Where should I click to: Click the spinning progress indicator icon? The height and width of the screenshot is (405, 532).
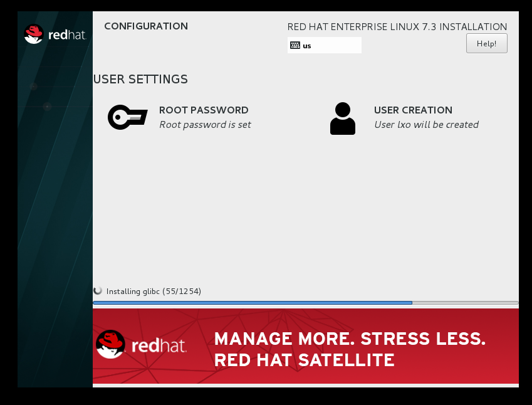point(98,291)
